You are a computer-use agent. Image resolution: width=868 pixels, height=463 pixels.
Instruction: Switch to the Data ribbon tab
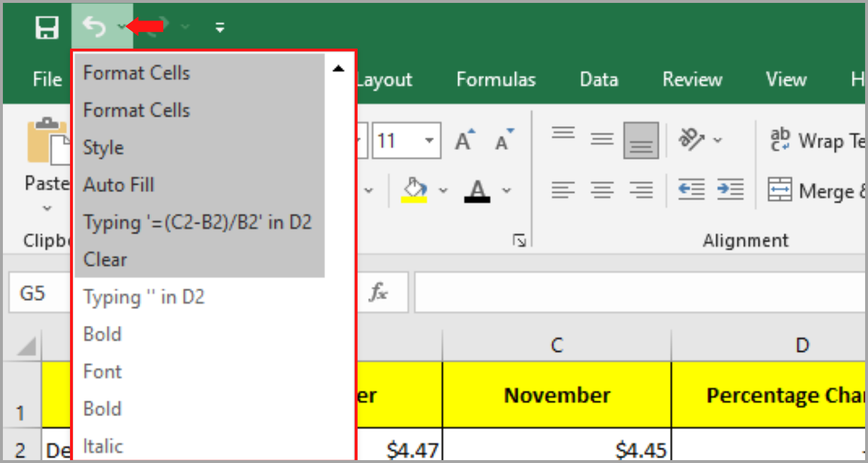[598, 79]
